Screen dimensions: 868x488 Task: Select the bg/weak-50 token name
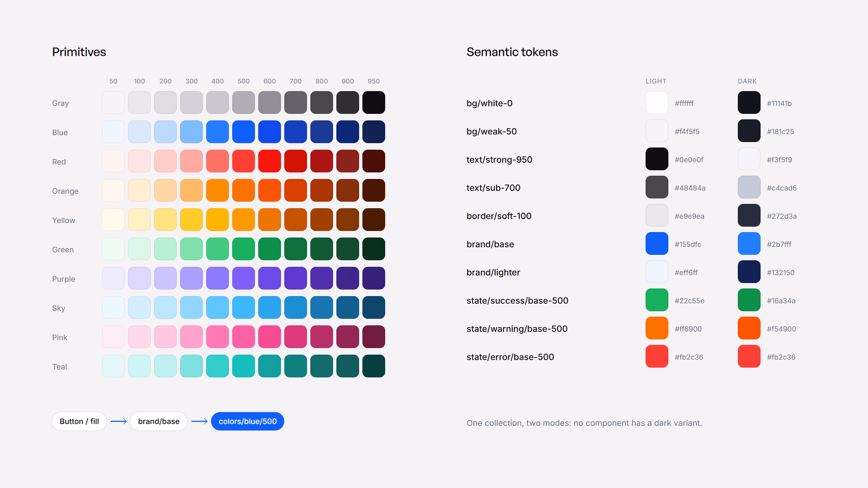click(x=492, y=132)
